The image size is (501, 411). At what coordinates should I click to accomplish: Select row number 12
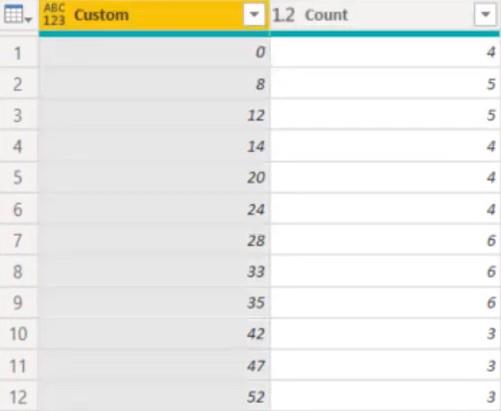18,397
